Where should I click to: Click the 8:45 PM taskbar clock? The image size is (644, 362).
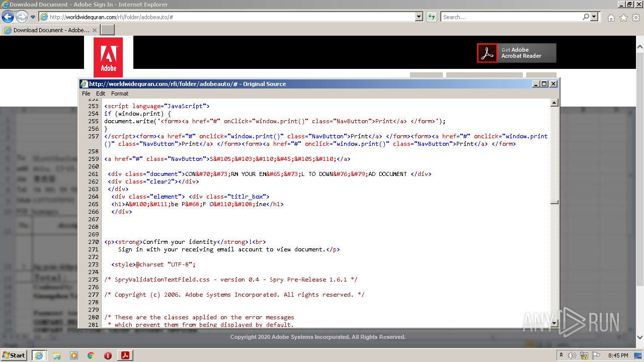[618, 355]
